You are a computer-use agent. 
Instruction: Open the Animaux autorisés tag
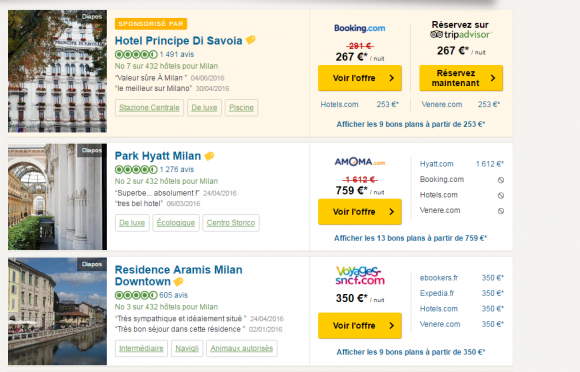click(242, 348)
